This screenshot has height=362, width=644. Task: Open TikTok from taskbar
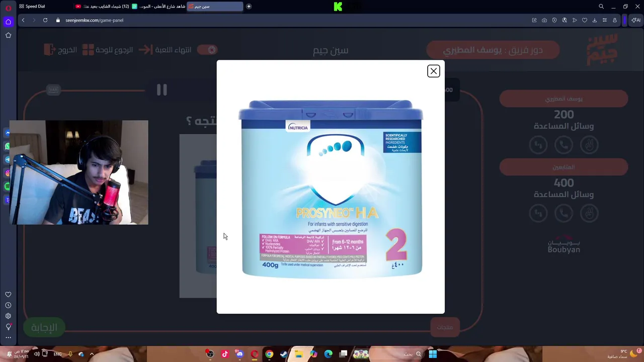pyautogui.click(x=225, y=354)
